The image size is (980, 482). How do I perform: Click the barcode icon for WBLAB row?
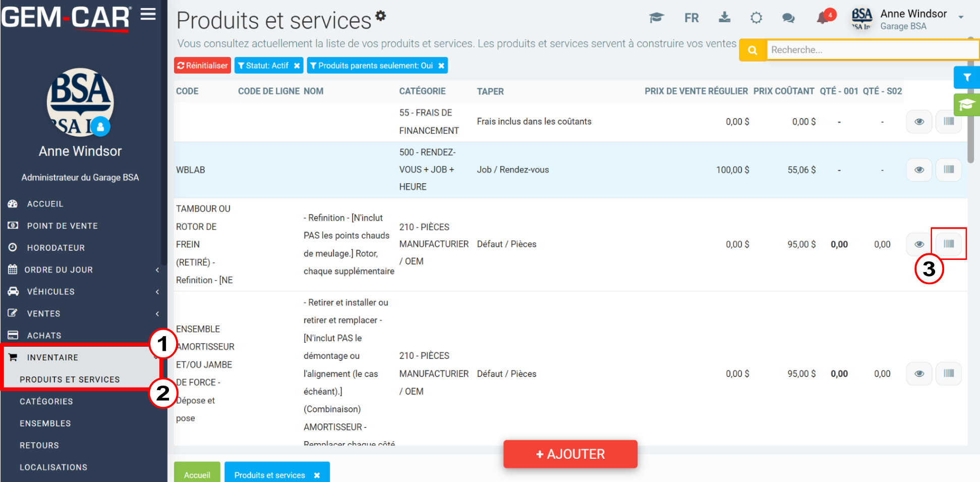(x=949, y=170)
